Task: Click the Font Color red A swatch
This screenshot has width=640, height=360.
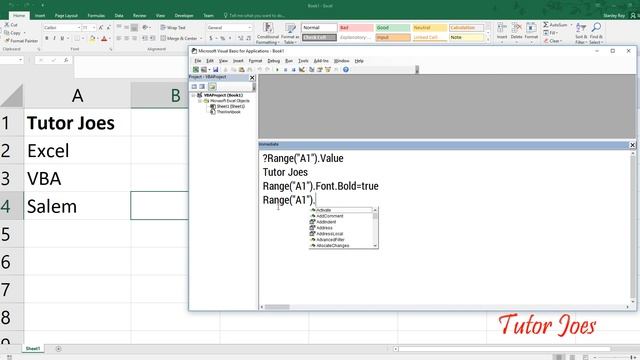Action: pos(104,38)
